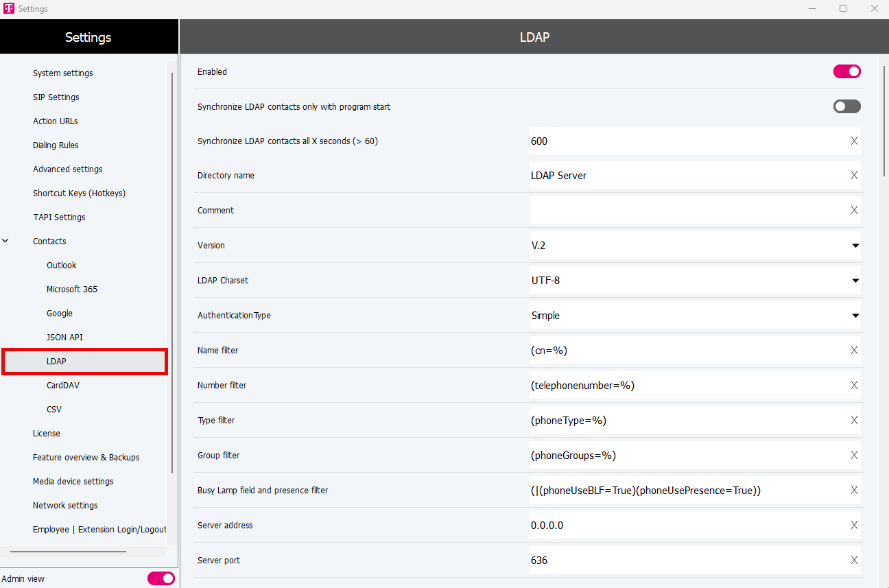Collapse the Contacts tree section

pos(6,242)
